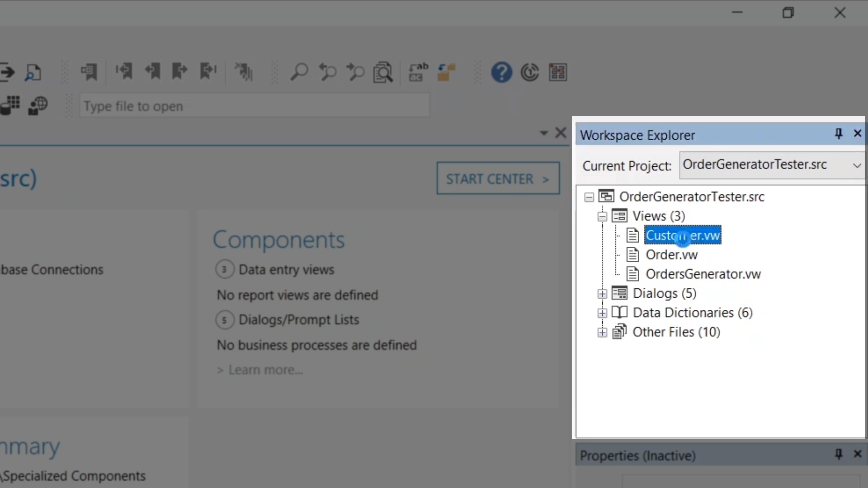The height and width of the screenshot is (488, 868).
Task: Open the Learn more link
Action: tap(265, 370)
